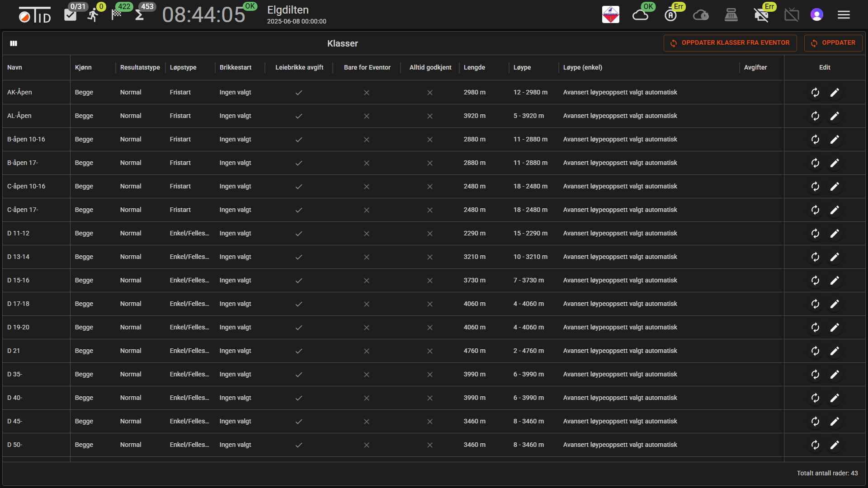The image size is (868, 488).
Task: Click the cloud upload icon
Action: tap(701, 15)
